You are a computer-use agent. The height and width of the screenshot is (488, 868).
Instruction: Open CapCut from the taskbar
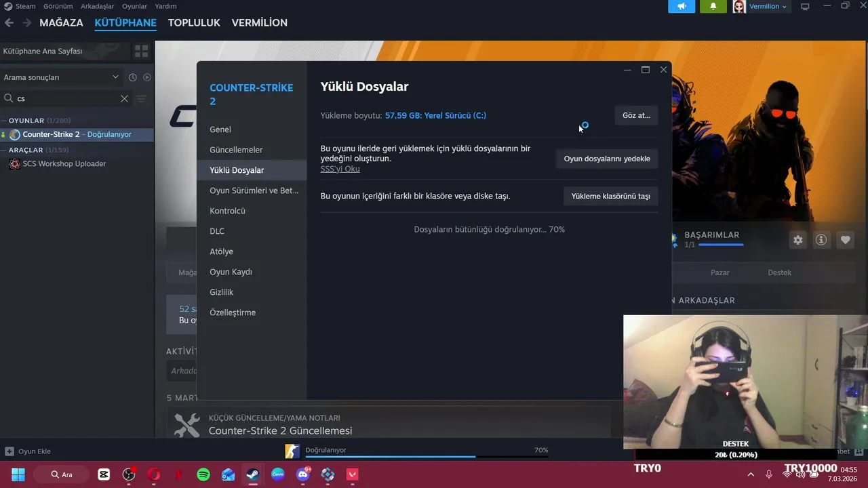point(104,474)
